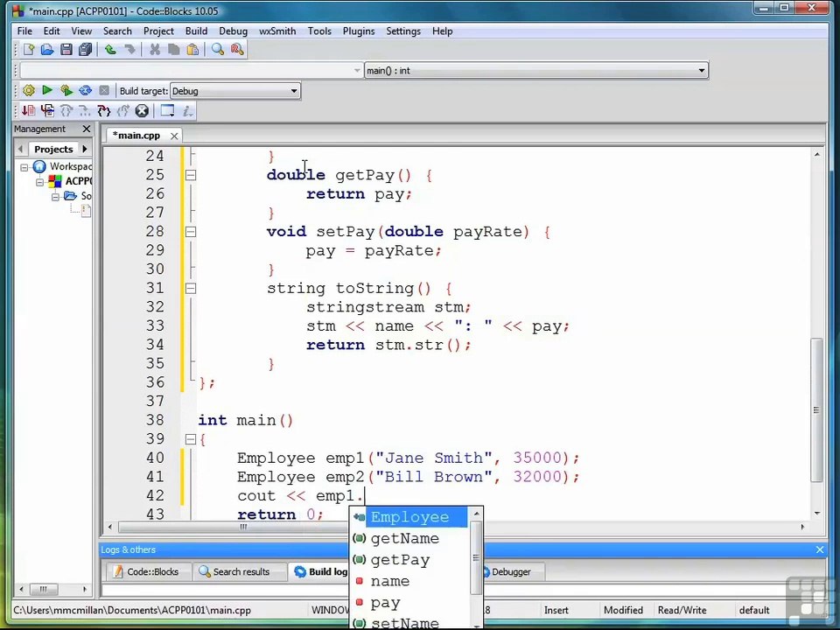Collapse toString fold at line 31
840x630 pixels.
(191, 289)
